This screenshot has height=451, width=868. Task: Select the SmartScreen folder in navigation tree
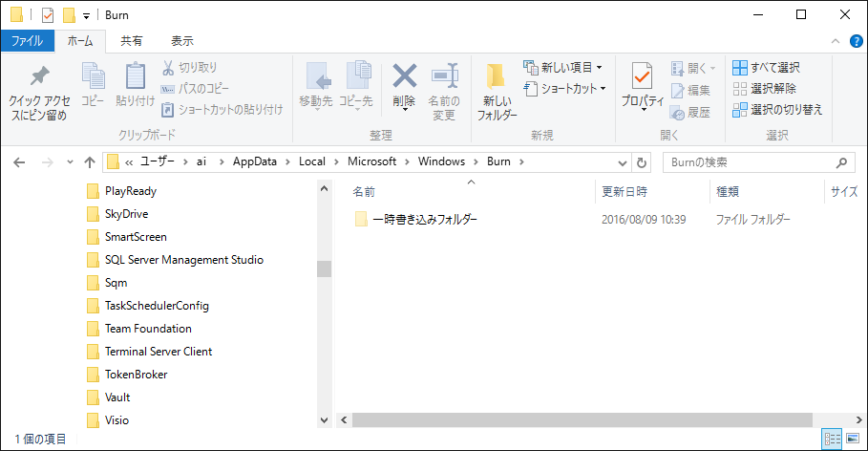coord(136,237)
